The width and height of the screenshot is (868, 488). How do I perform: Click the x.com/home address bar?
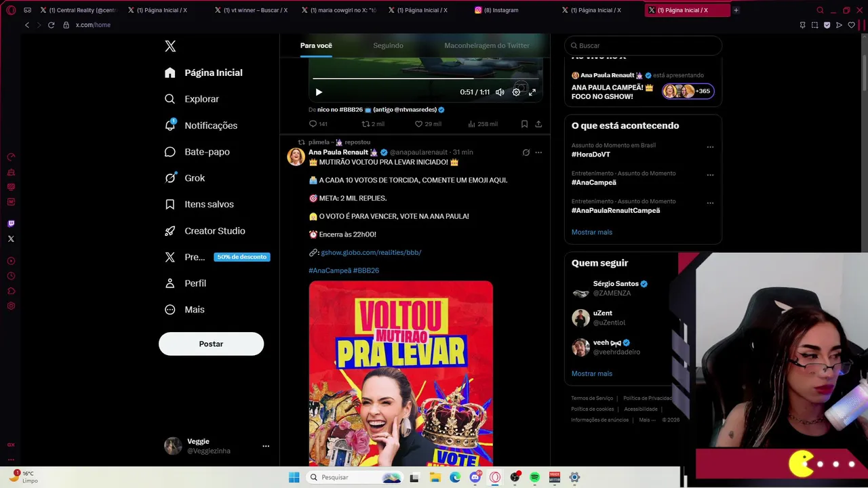93,25
